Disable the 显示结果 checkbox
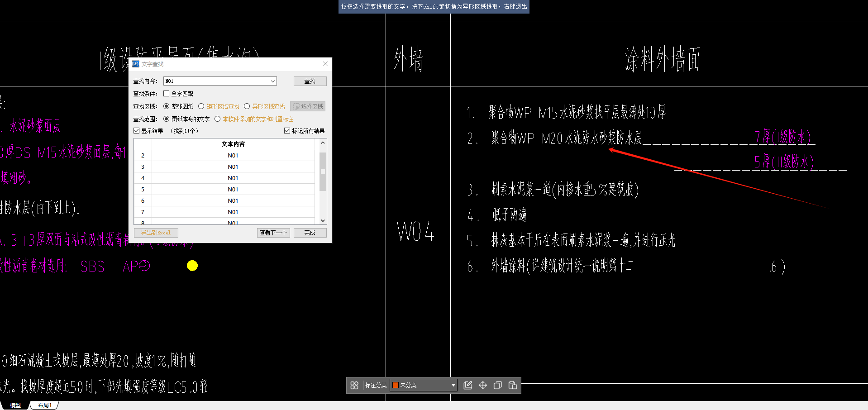868x410 pixels. [x=136, y=130]
